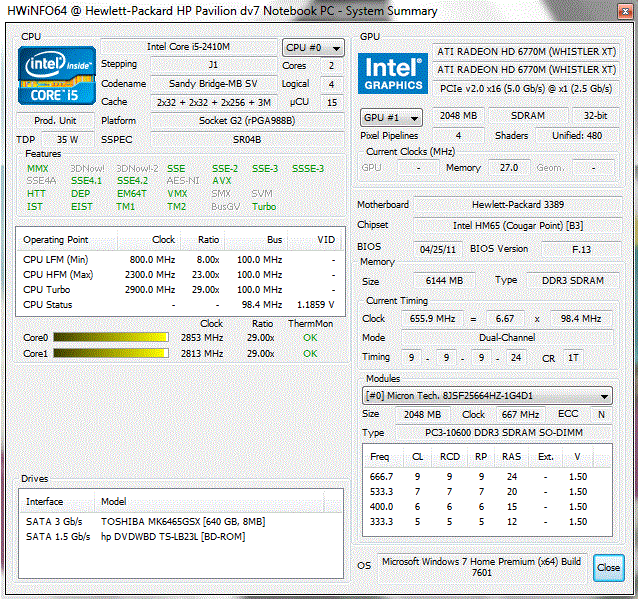This screenshot has width=639, height=600.
Task: Click the AVX feature label
Action: pos(222,181)
